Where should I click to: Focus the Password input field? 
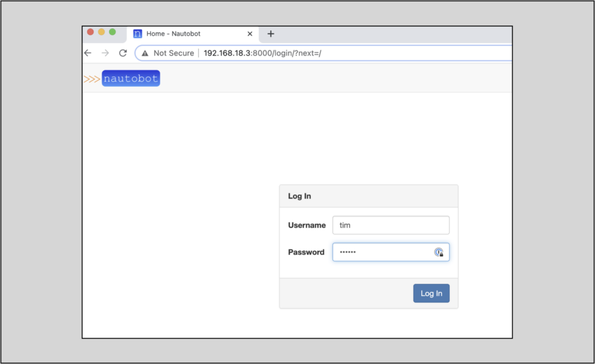click(391, 252)
